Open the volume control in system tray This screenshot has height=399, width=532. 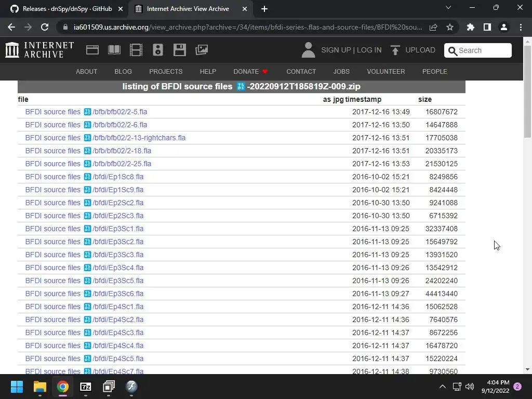(x=470, y=387)
